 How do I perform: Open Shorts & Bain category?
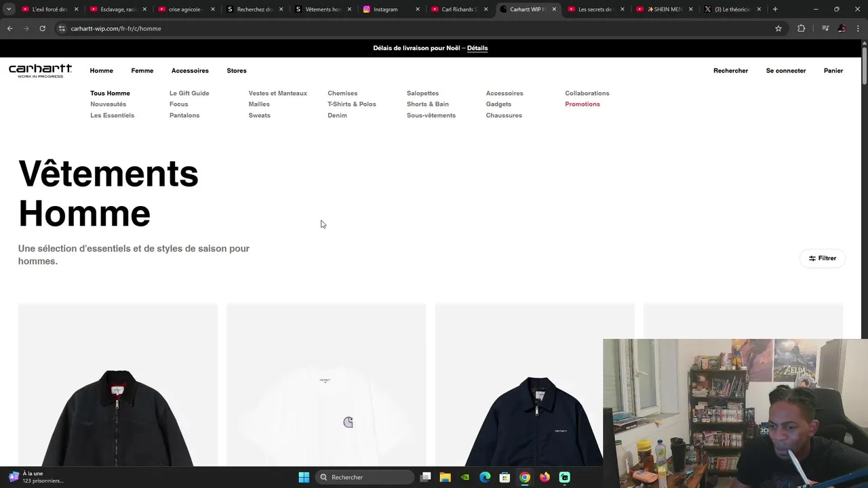click(x=428, y=104)
